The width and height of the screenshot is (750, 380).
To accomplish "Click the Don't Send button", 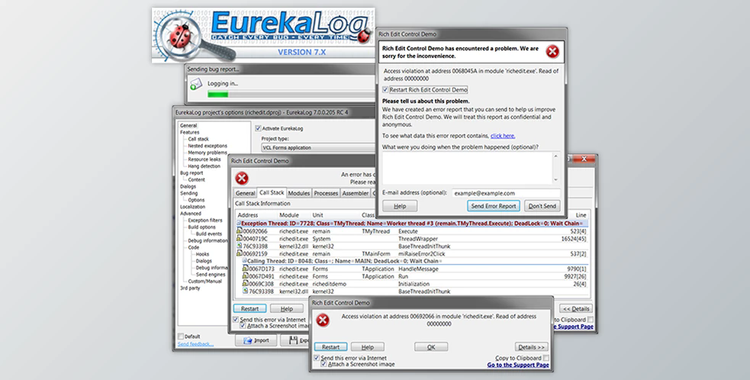I will tap(542, 206).
